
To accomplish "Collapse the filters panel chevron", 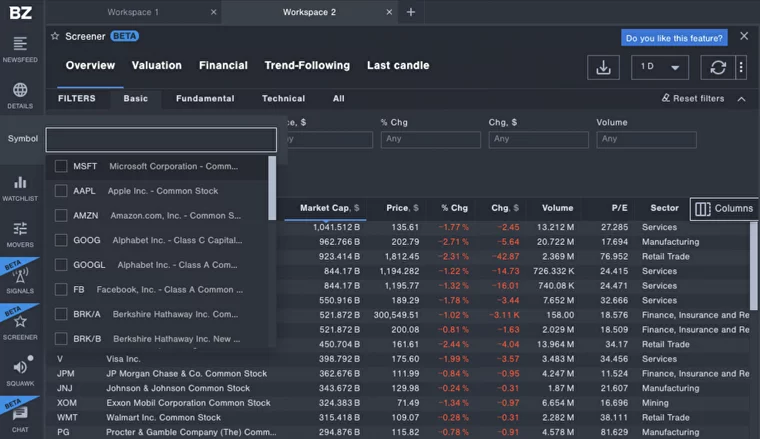I will pyautogui.click(x=741, y=99).
